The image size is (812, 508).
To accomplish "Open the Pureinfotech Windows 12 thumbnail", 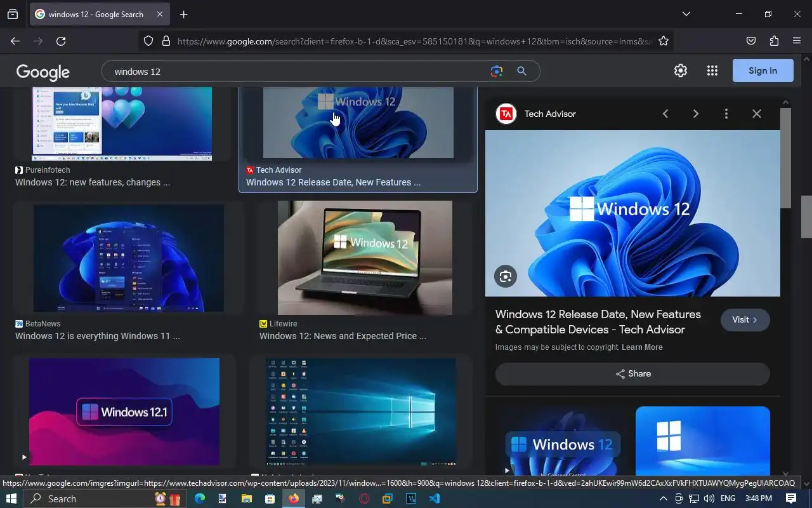I will tap(122, 124).
